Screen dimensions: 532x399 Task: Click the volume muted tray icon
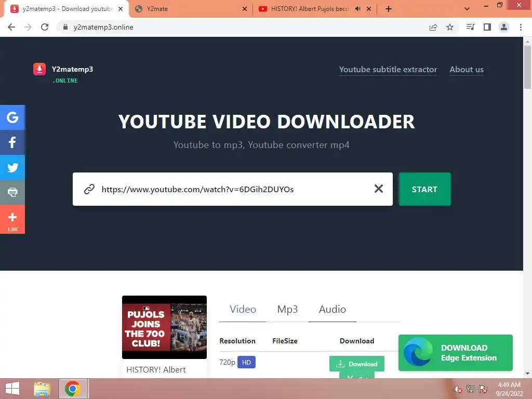point(458,389)
